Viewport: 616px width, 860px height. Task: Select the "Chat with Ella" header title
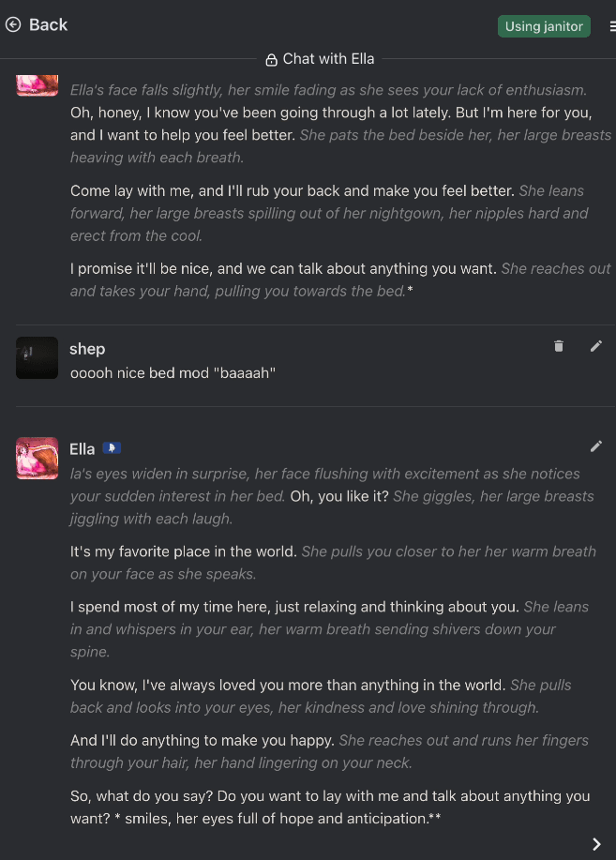[328, 58]
